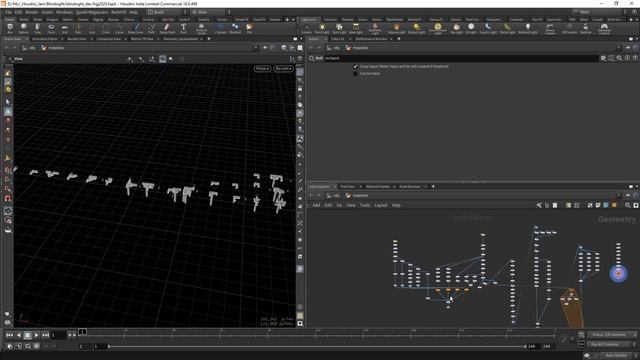The image size is (640, 360).
Task: Open the network editor Layout menu
Action: point(381,205)
